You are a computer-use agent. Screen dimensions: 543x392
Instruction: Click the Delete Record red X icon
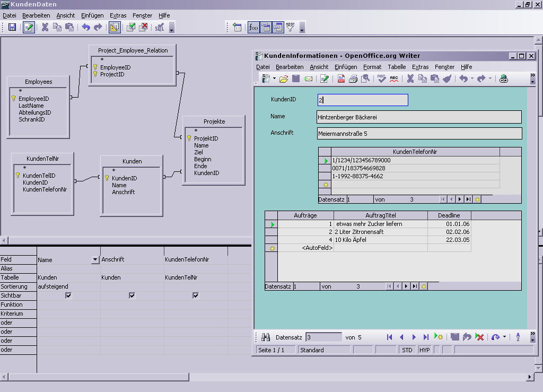[479, 337]
